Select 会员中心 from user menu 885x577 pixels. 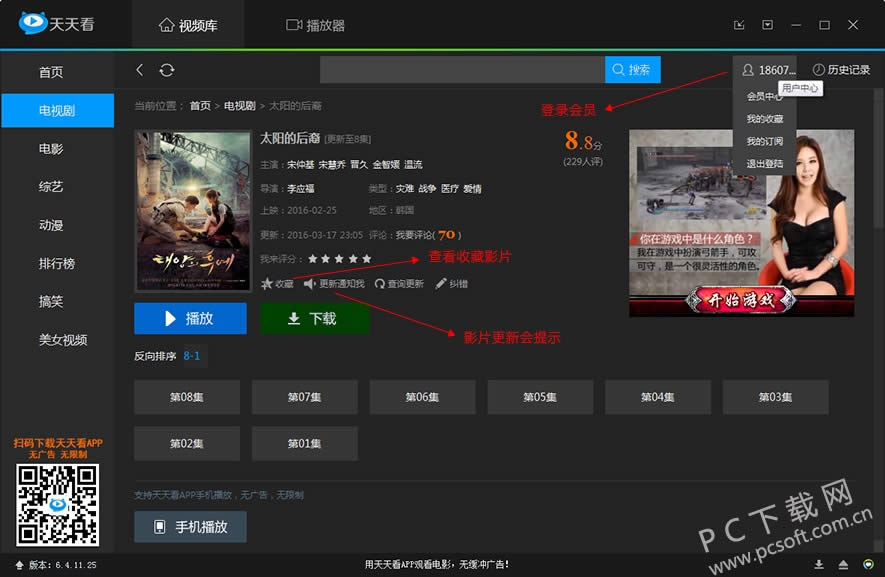point(764,96)
